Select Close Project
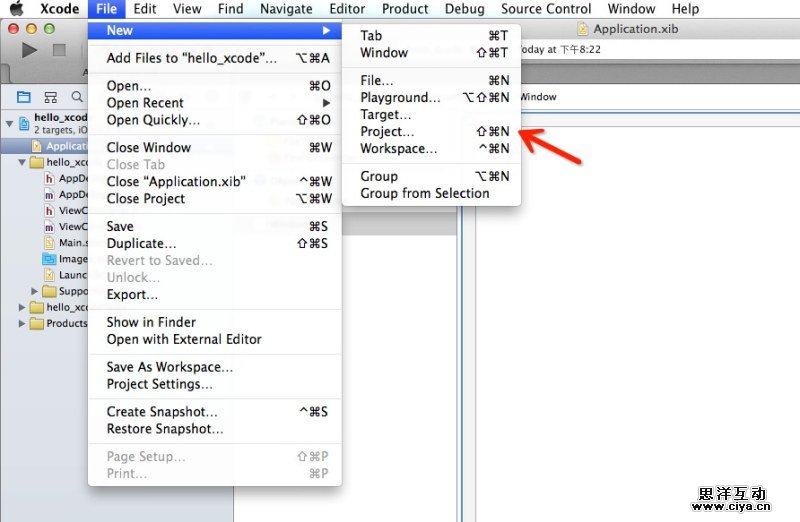800x522 pixels. [215, 198]
